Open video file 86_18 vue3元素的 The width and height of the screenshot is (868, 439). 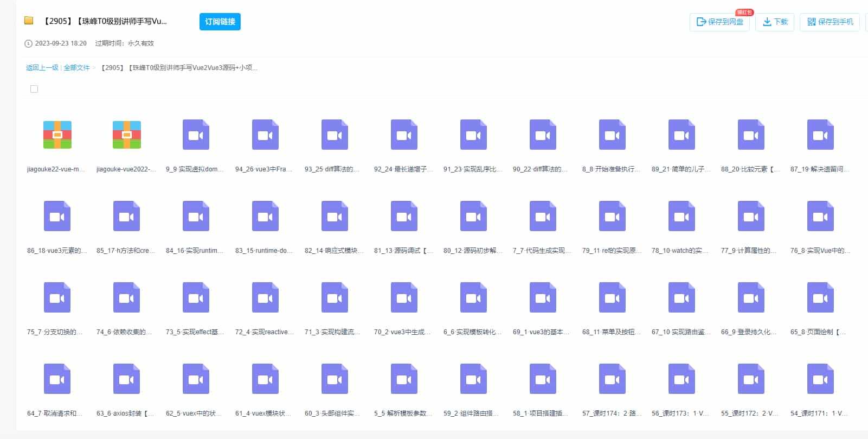pos(57,216)
